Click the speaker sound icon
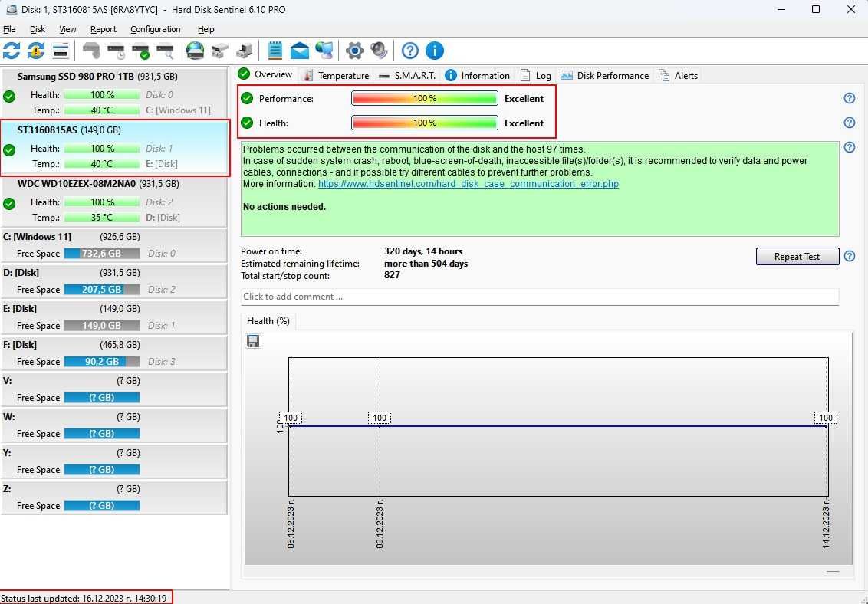This screenshot has height=604, width=868. (380, 51)
